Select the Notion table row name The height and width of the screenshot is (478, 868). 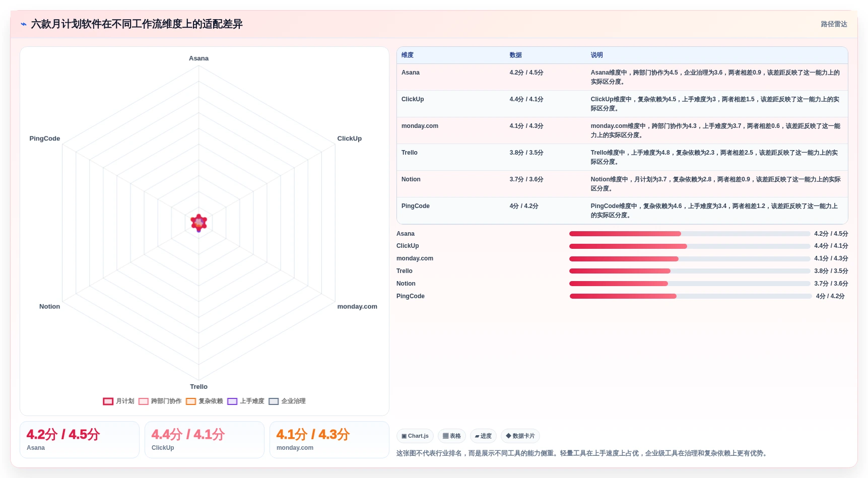coord(411,179)
